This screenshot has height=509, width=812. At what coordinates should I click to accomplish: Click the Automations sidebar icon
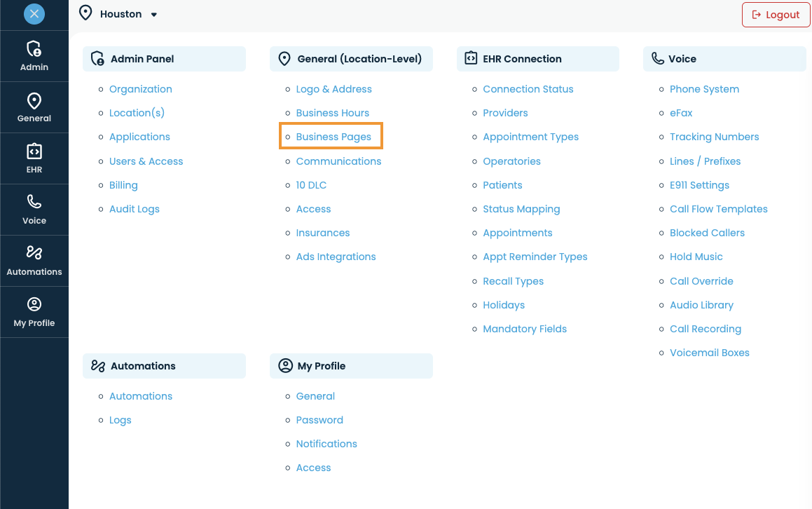pyautogui.click(x=34, y=252)
